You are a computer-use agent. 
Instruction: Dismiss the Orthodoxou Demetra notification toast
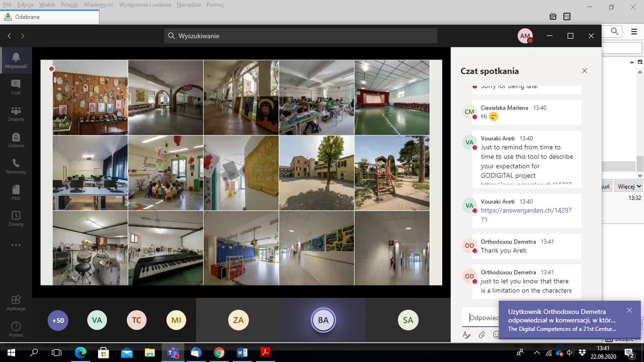[x=629, y=310]
